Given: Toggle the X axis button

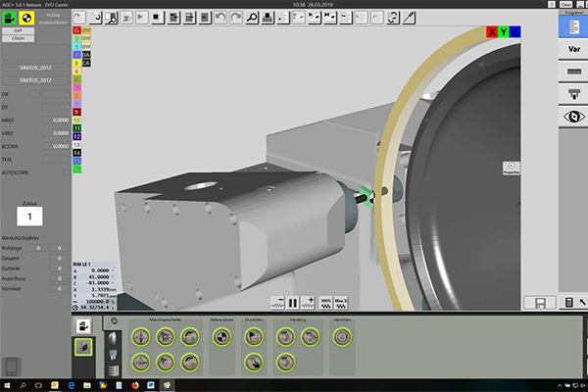Looking at the screenshot, I should coord(491,32).
